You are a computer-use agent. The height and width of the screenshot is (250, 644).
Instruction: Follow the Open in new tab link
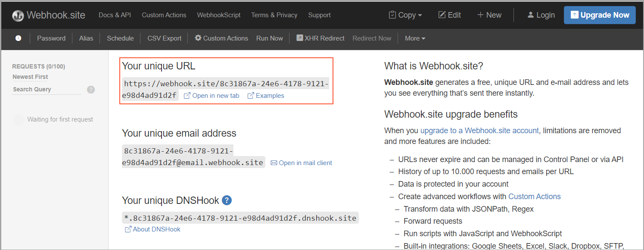(x=212, y=96)
